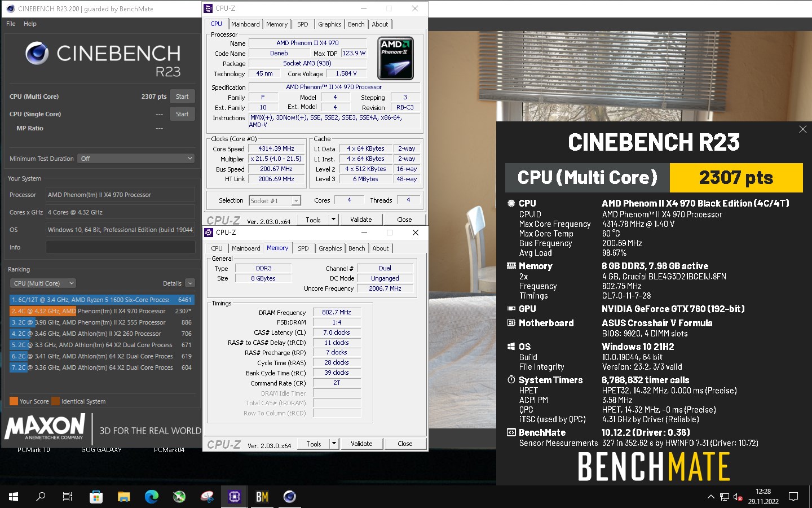Screen dimensions: 812x508
Task: Click the yellow 2307 pts score box
Action: tap(736, 178)
